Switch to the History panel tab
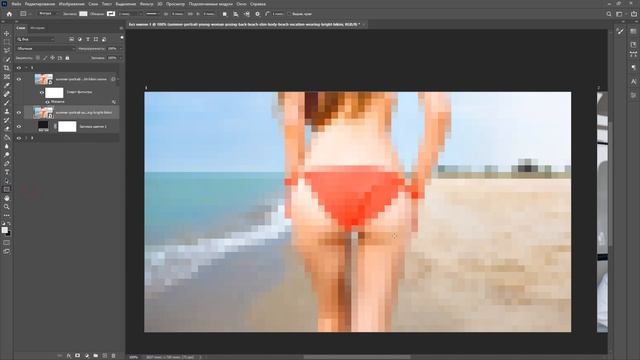This screenshot has width=640, height=360. [38, 28]
